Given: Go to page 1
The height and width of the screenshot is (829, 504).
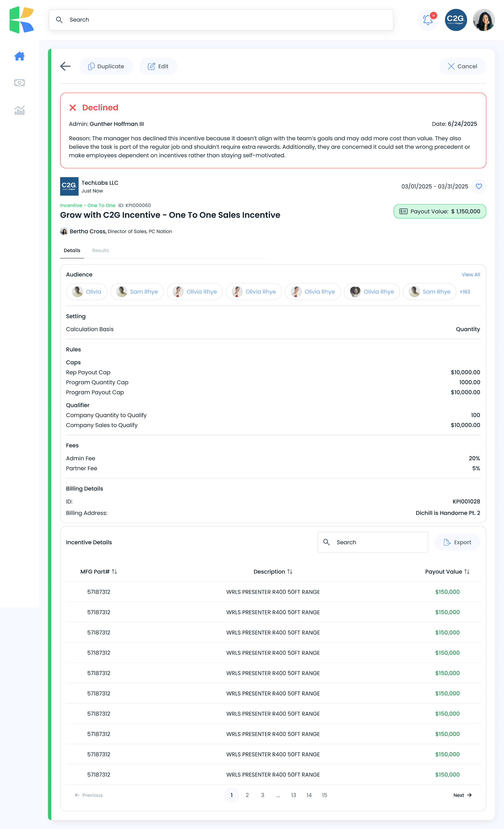Looking at the screenshot, I should (x=231, y=795).
